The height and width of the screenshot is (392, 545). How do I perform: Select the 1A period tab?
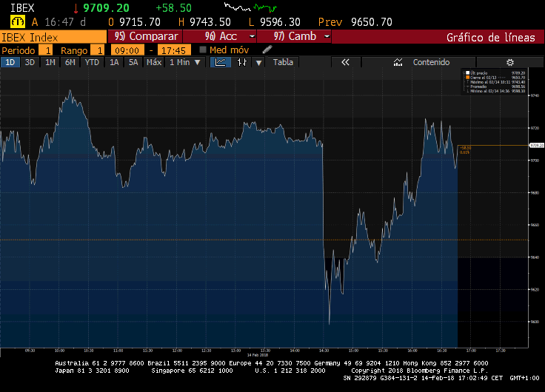pyautogui.click(x=114, y=62)
